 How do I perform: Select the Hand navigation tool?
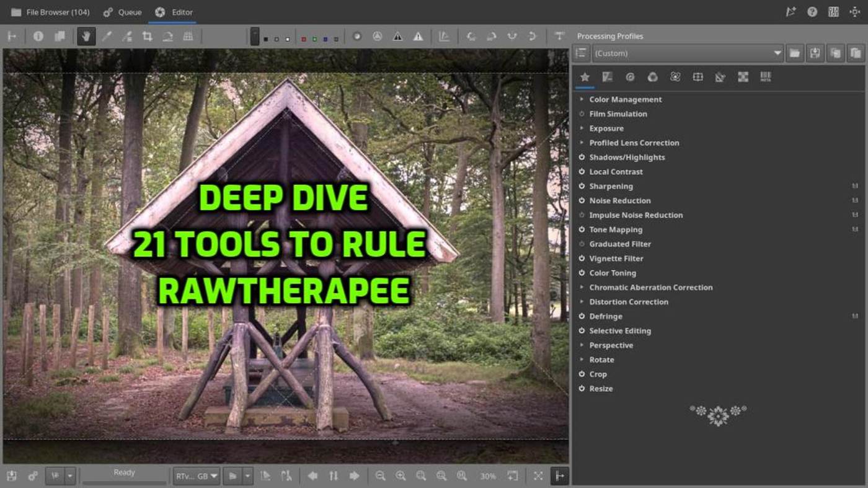[x=86, y=37]
